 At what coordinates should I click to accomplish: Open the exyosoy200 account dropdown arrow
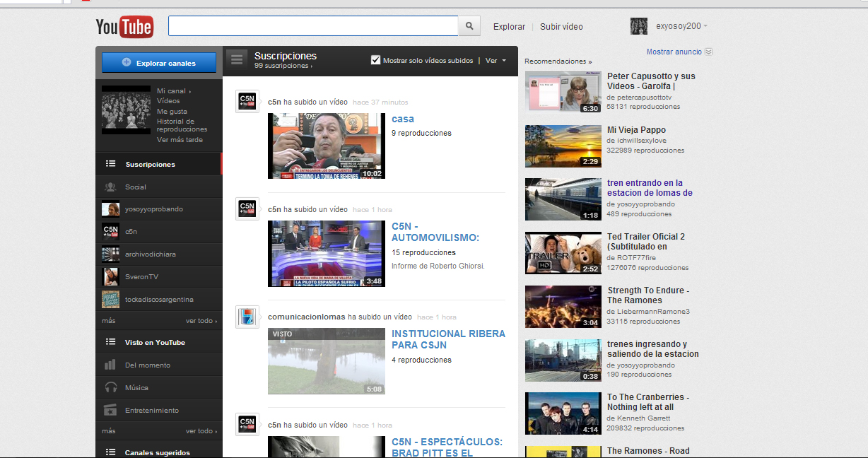tap(705, 26)
